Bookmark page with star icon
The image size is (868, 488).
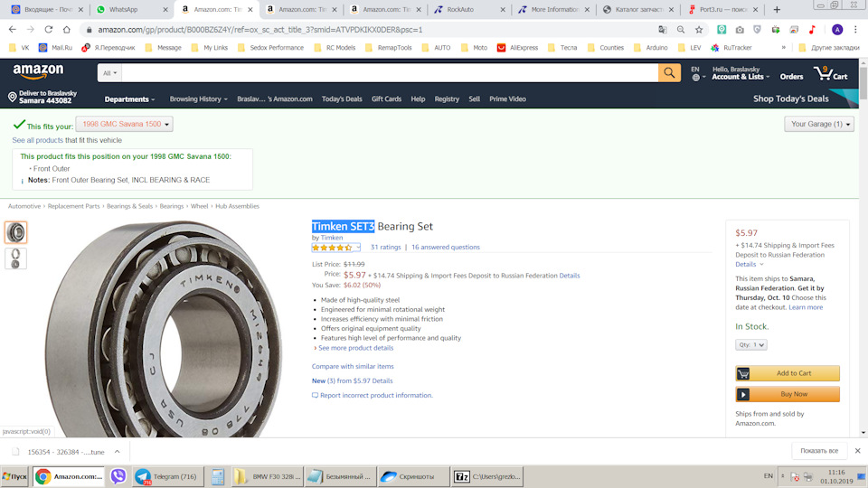pyautogui.click(x=699, y=29)
